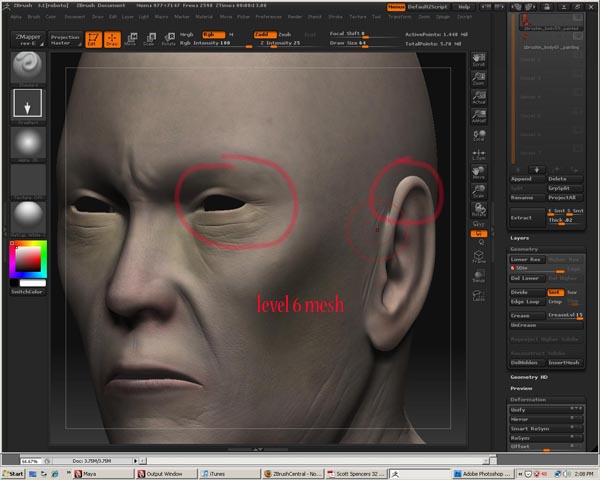Toggle Zsub sculpt mode

(x=285, y=34)
